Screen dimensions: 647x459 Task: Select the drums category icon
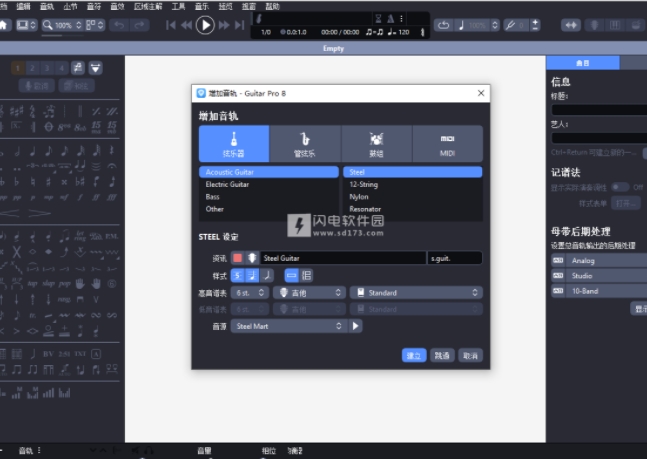click(376, 143)
